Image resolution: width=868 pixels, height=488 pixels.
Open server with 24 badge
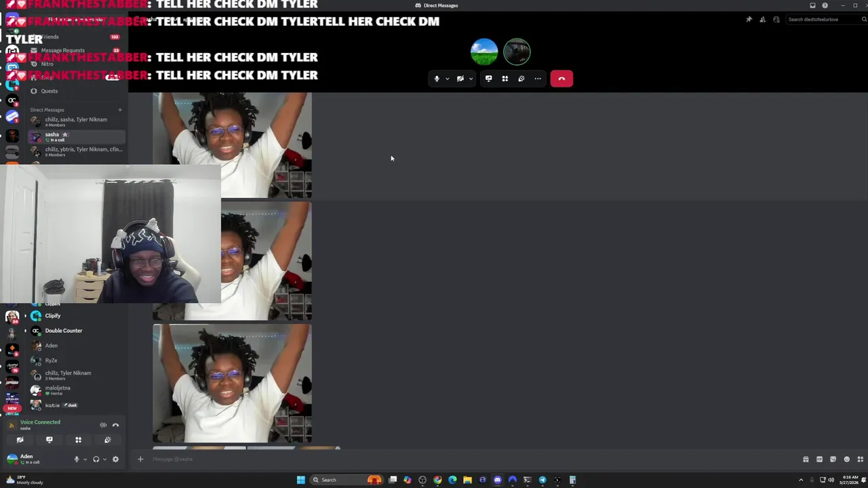tap(12, 317)
